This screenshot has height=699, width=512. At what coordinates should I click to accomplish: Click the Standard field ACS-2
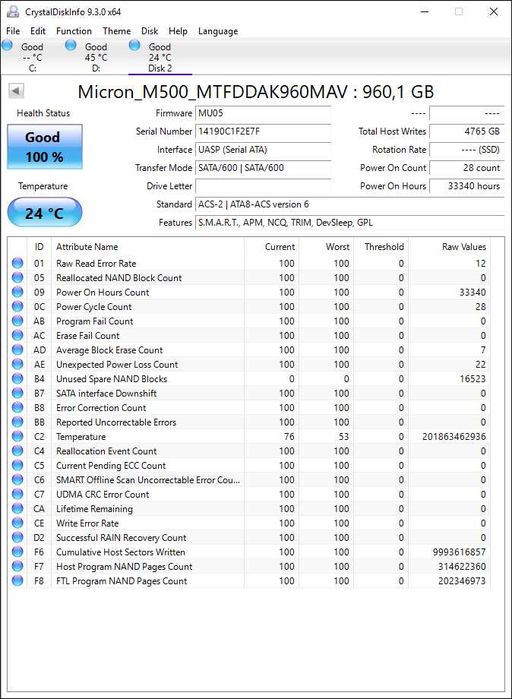tap(349, 205)
